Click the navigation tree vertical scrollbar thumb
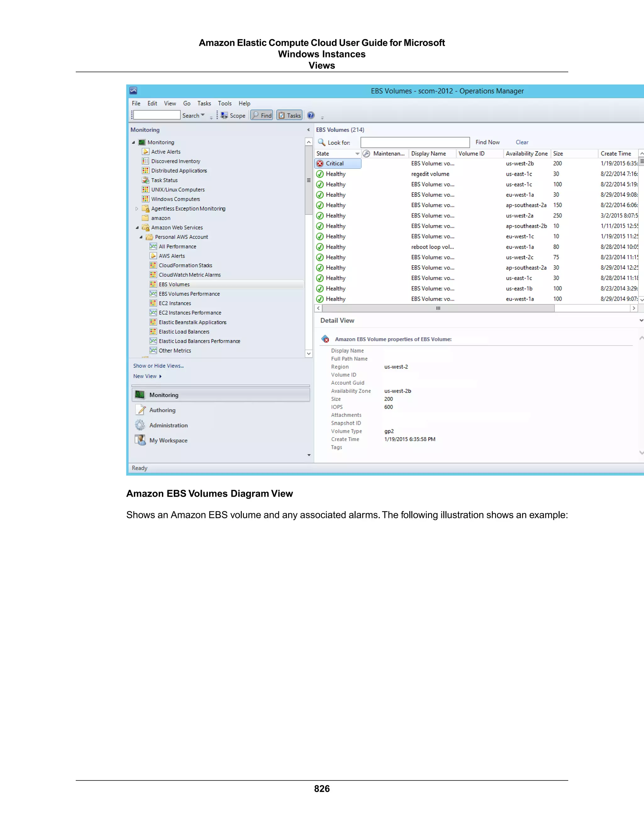Viewport: 644px width, 833px height. pos(309,180)
